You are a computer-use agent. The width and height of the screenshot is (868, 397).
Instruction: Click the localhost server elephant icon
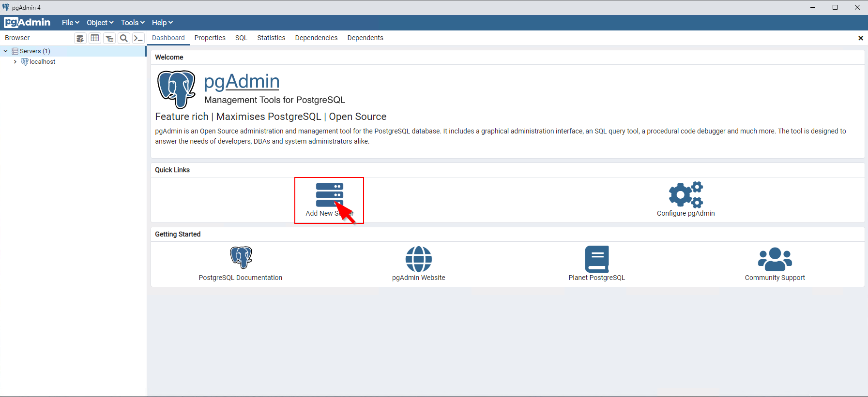(x=24, y=62)
